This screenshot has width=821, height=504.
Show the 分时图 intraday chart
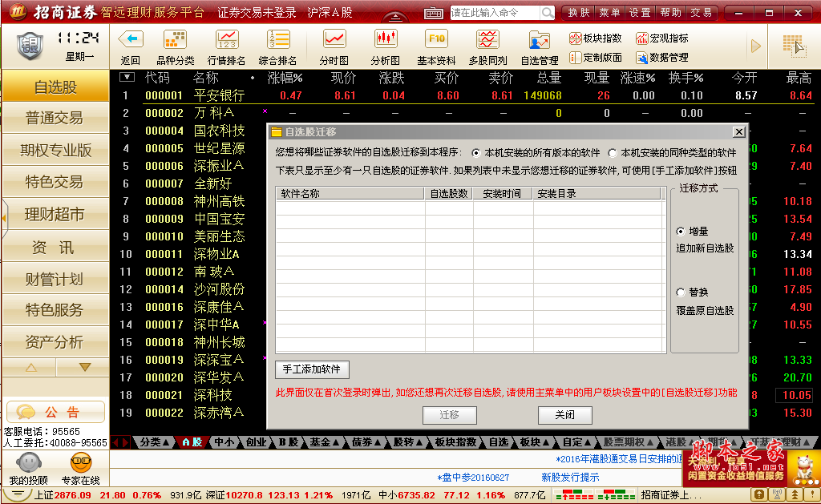334,39
